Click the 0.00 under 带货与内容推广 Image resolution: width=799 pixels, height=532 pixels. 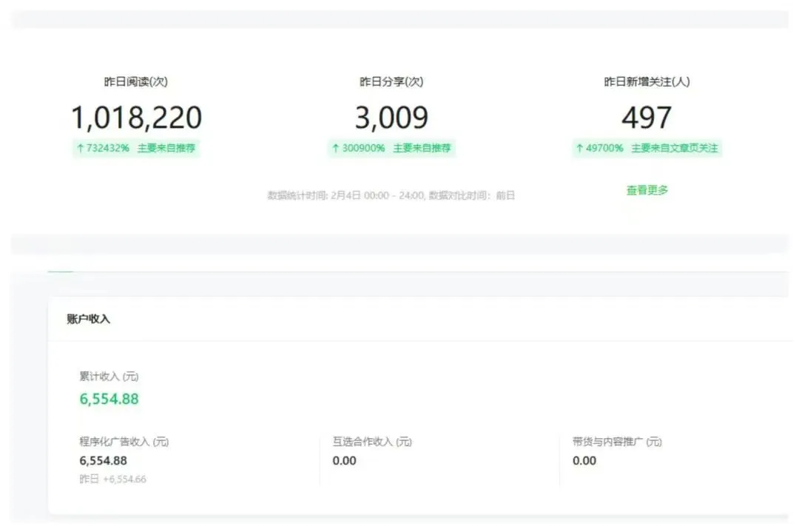pos(584,460)
